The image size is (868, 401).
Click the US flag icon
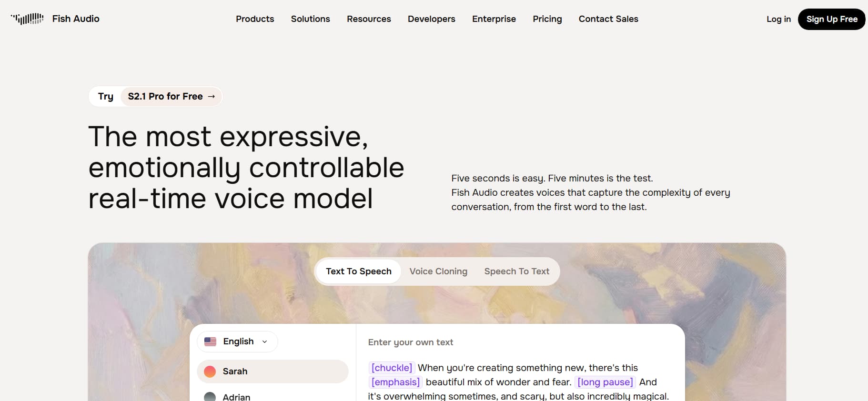(x=210, y=341)
